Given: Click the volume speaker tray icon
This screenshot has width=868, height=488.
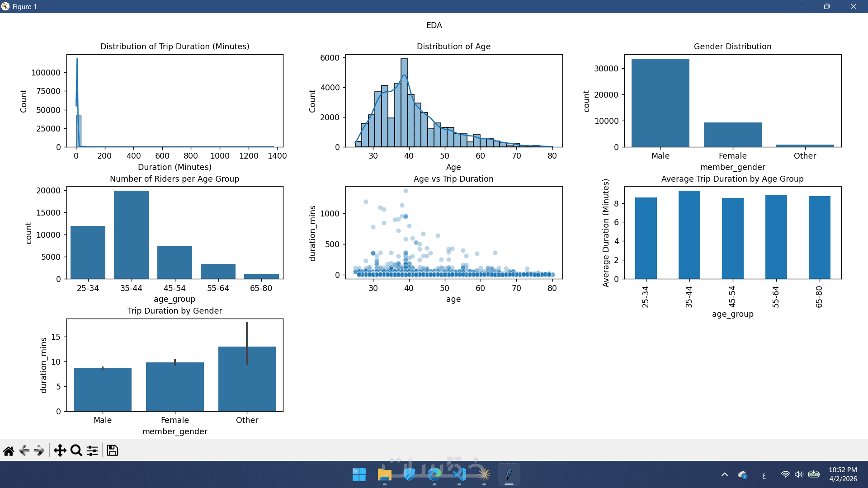Looking at the screenshot, I should click(798, 474).
